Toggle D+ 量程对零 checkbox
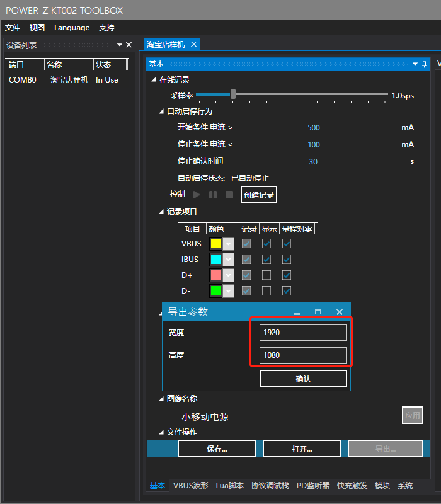This screenshot has height=504, width=441. pyautogui.click(x=287, y=275)
